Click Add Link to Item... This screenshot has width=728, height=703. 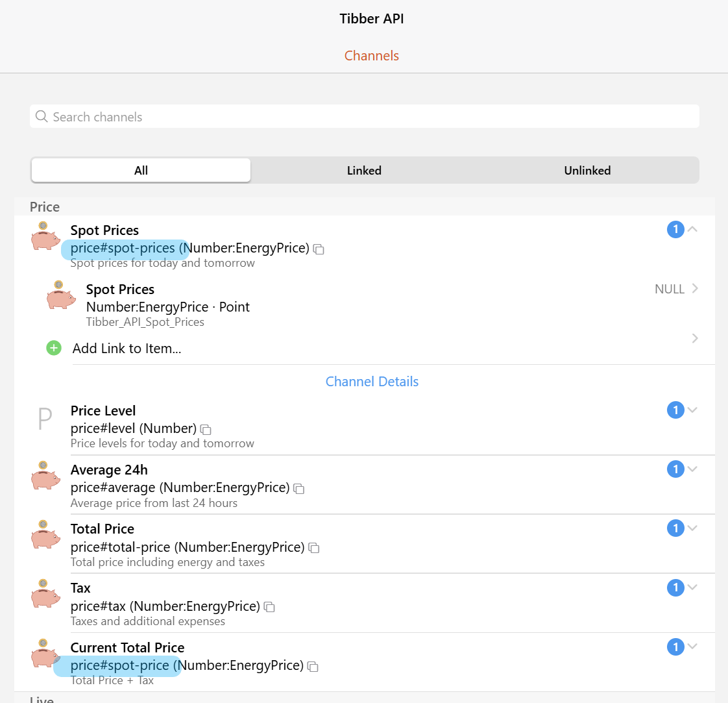pos(127,349)
